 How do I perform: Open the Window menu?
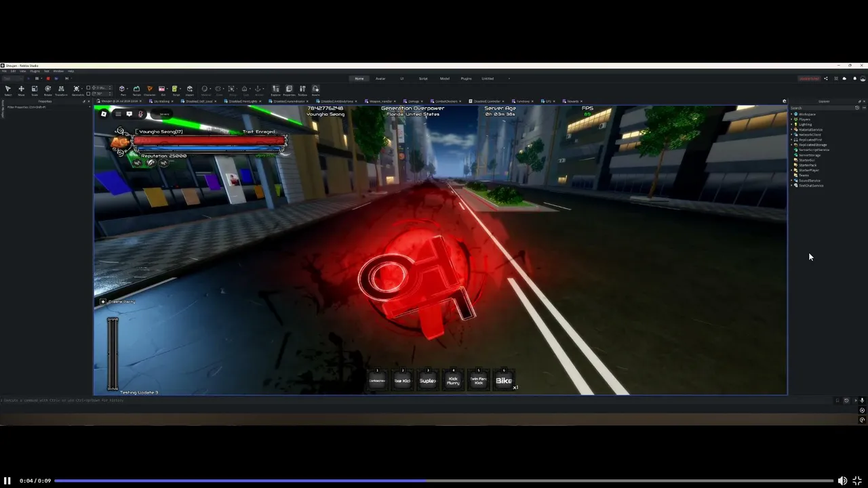tap(58, 71)
